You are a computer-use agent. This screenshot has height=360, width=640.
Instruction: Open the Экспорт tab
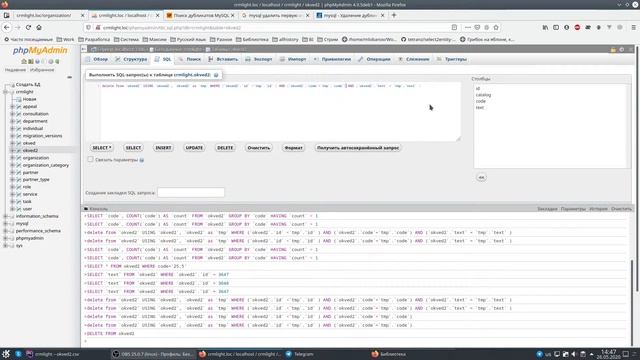(x=258, y=59)
